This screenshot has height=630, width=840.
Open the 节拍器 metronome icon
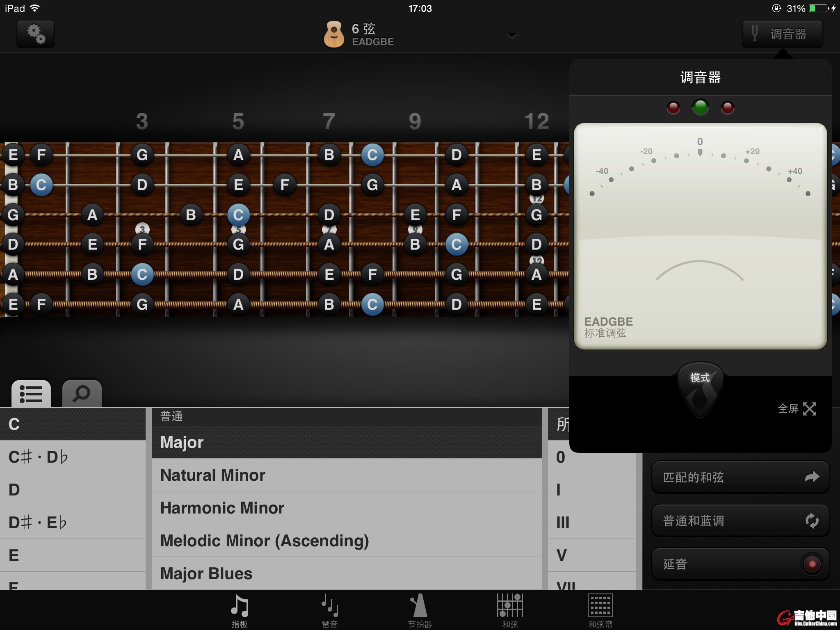click(420, 610)
